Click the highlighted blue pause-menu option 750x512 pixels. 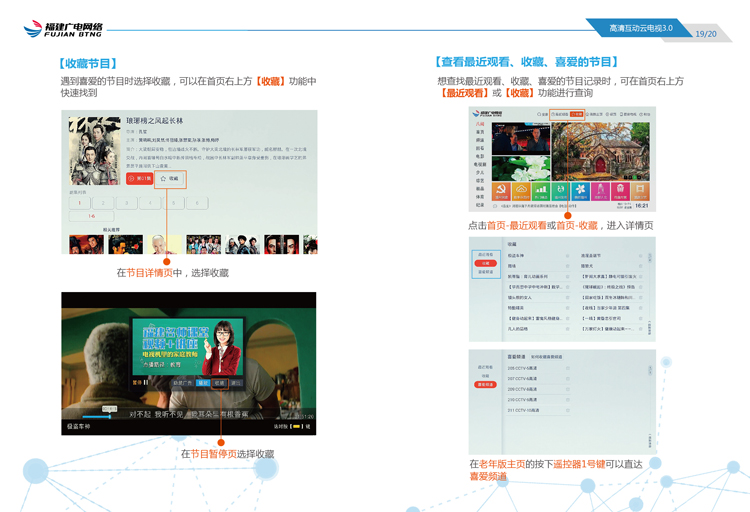point(203,383)
